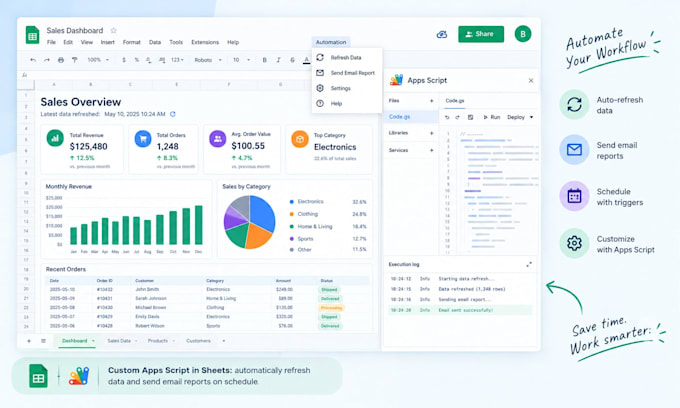Increase decimal places
Viewport: 680px width, 408px height.
(162, 60)
